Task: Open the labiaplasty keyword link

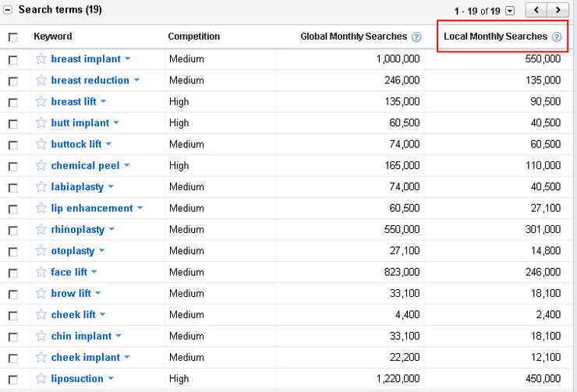Action: pos(77,187)
